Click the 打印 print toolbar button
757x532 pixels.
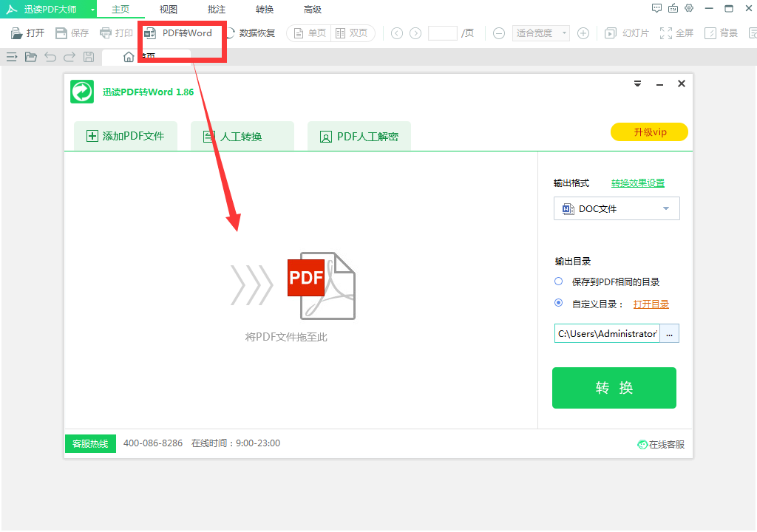pos(116,33)
